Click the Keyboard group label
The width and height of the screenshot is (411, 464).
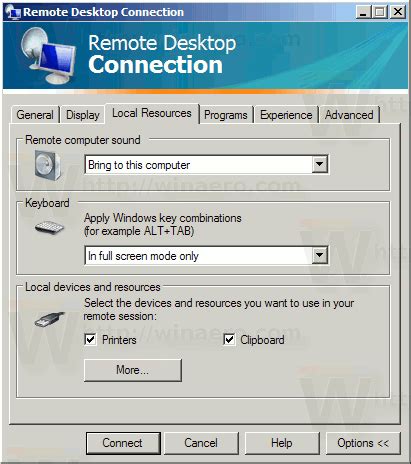pos(47,203)
